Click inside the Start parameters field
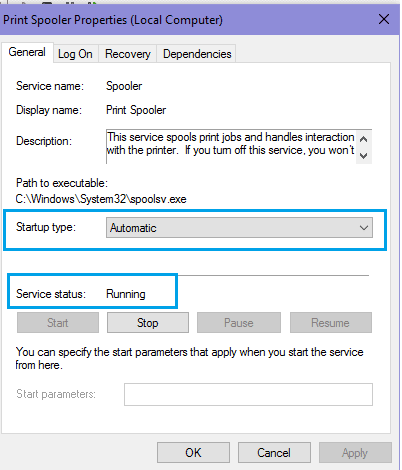Screen dimensions: 402x470 tap(248, 394)
